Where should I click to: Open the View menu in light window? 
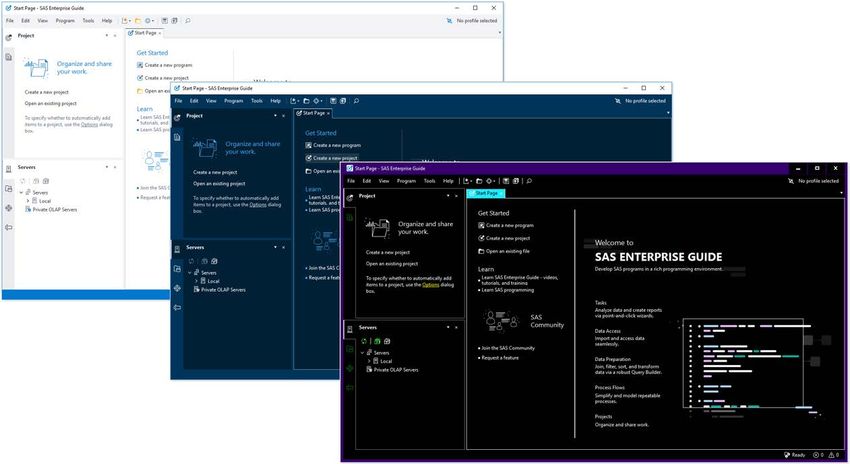pos(42,21)
